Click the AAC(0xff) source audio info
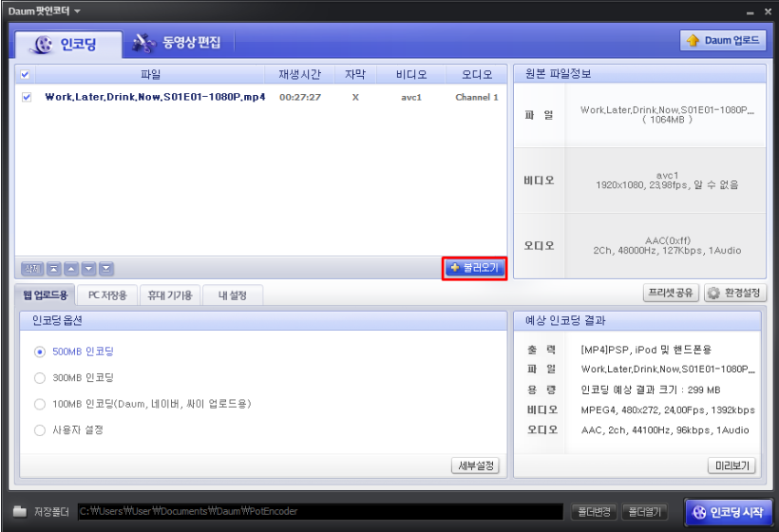This screenshot has width=779, height=532. pyautogui.click(x=668, y=240)
